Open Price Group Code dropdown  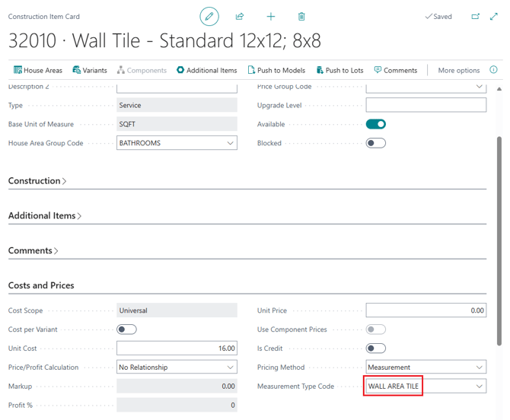point(479,87)
